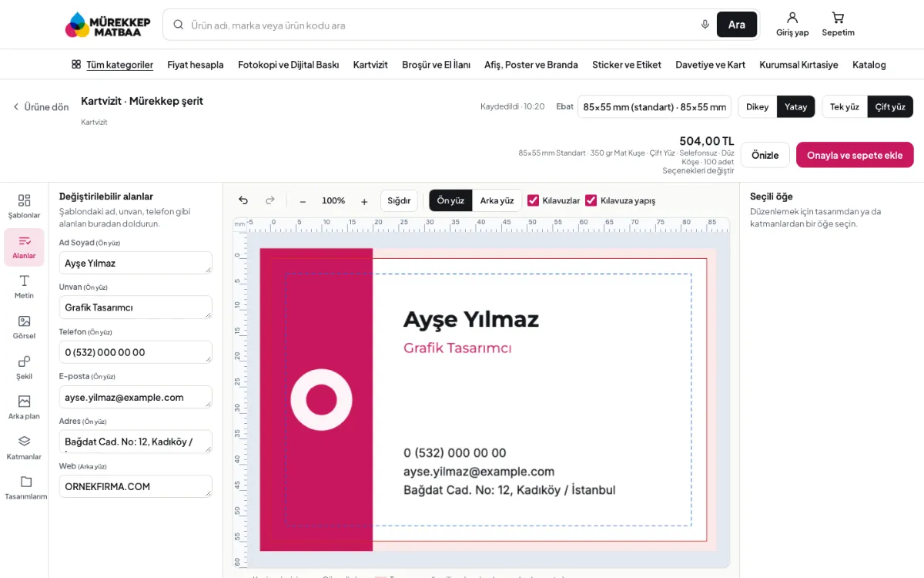This screenshot has width=924, height=578.
Task: Redo the last action
Action: coord(270,200)
